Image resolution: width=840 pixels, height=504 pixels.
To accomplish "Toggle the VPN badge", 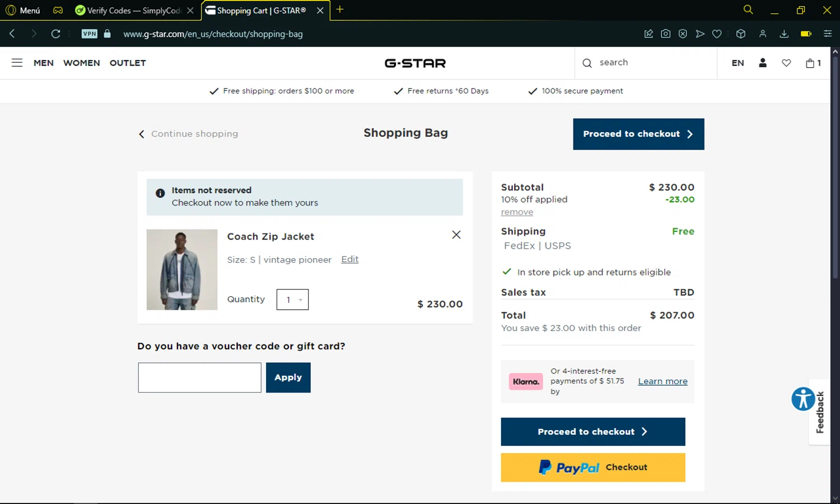I will point(90,34).
